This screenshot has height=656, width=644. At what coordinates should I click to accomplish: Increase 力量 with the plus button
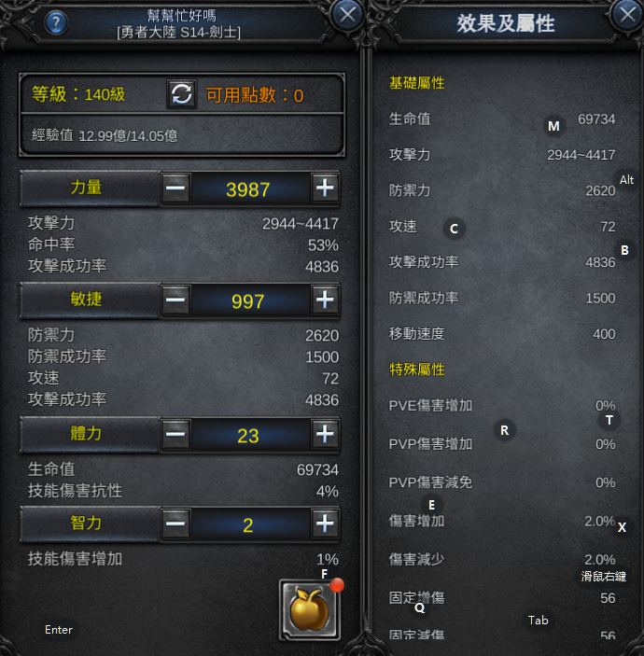[325, 188]
